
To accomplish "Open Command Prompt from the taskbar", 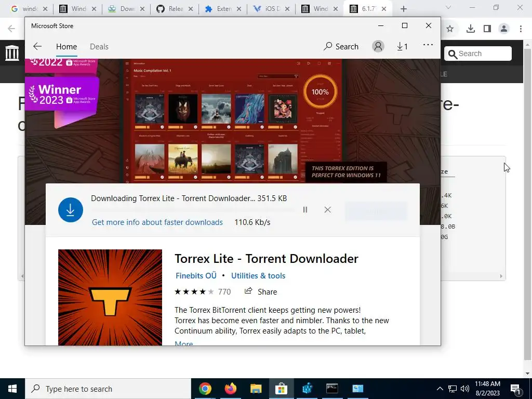I will 332,389.
